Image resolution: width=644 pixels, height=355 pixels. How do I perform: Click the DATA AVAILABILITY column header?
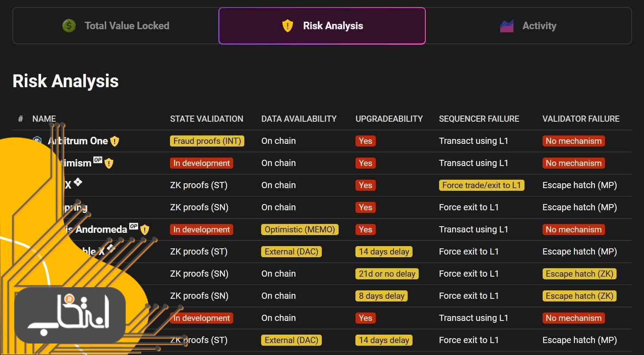pos(299,119)
